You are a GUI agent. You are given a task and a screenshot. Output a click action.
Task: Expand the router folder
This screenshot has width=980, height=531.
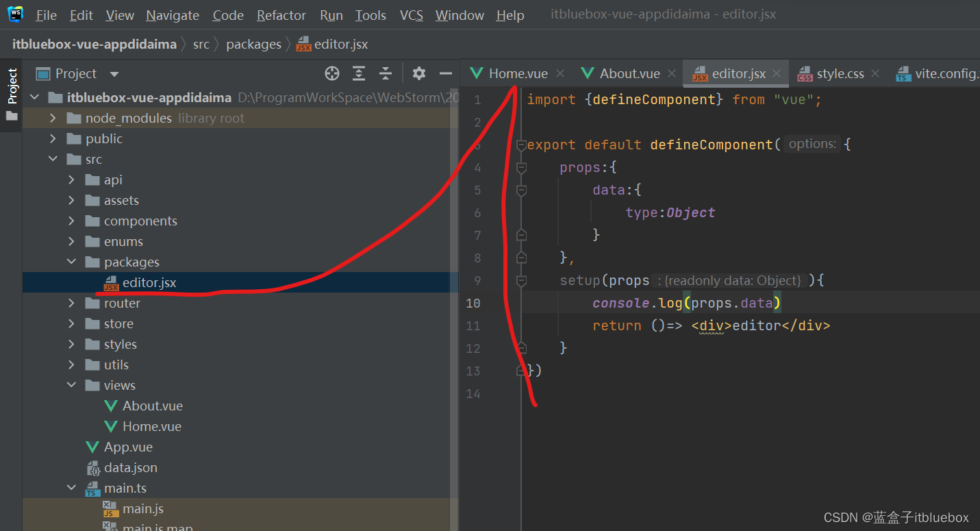tap(72, 303)
